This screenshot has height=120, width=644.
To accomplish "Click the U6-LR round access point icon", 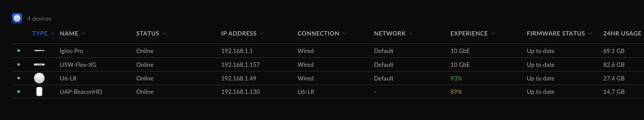I will click(39, 78).
